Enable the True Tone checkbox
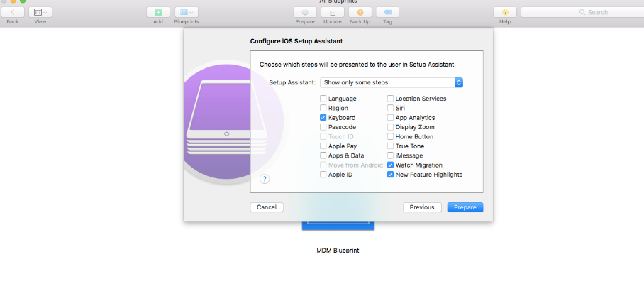The image size is (644, 301). [x=391, y=146]
